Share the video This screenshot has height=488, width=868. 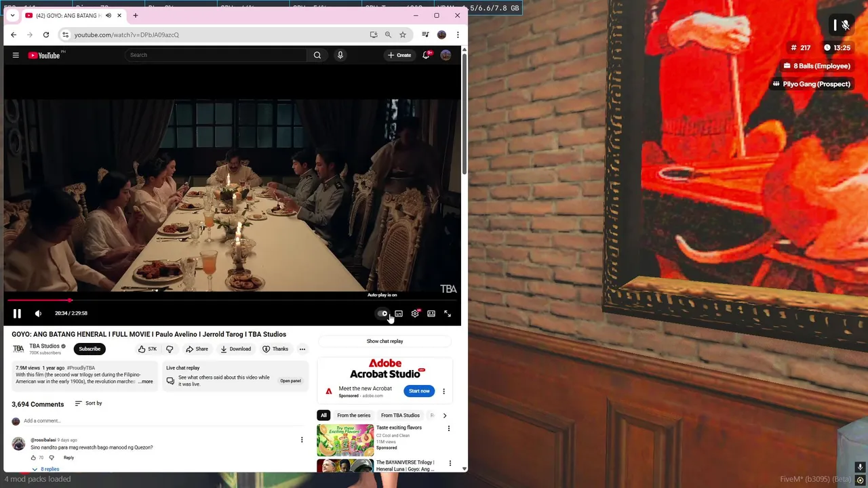[197, 349]
